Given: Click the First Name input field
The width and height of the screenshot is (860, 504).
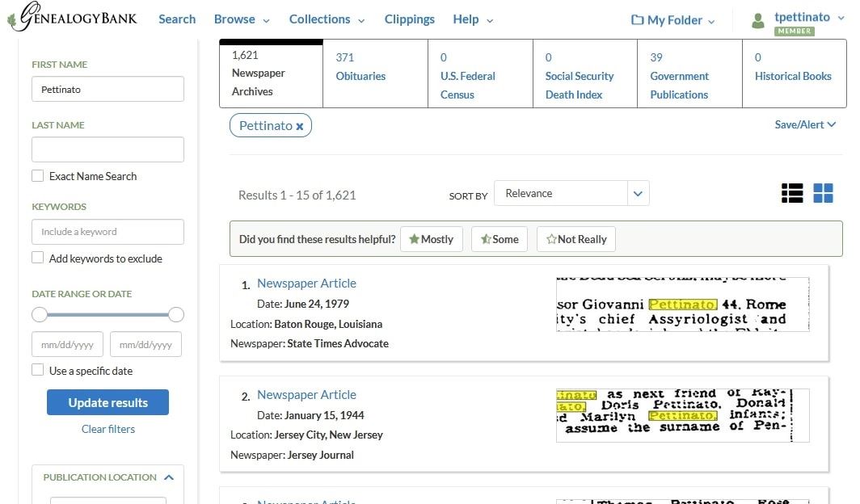Looking at the screenshot, I should point(108,89).
